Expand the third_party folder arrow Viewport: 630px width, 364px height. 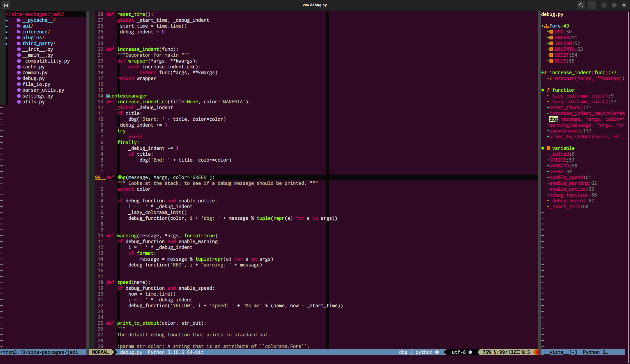point(7,43)
